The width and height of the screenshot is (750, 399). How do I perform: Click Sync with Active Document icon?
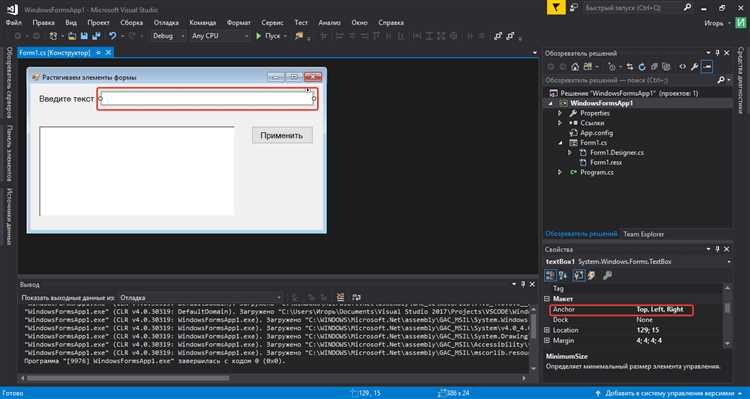pos(629,66)
